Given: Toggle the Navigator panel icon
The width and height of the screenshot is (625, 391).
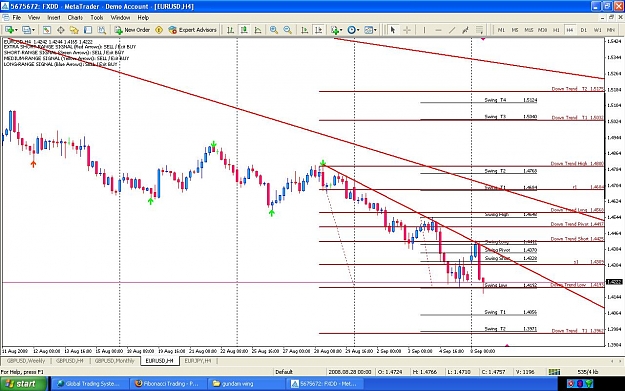Looking at the screenshot, I should [x=74, y=30].
